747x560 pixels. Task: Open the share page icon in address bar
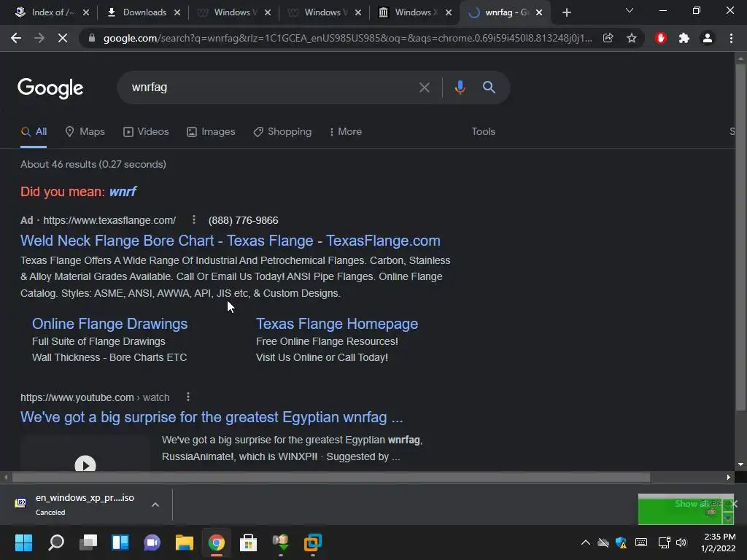608,38
